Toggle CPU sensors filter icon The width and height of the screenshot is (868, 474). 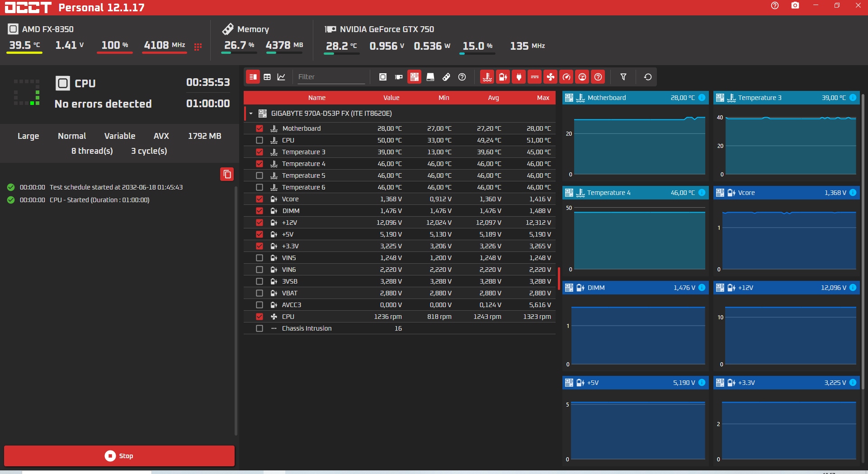coord(383,77)
